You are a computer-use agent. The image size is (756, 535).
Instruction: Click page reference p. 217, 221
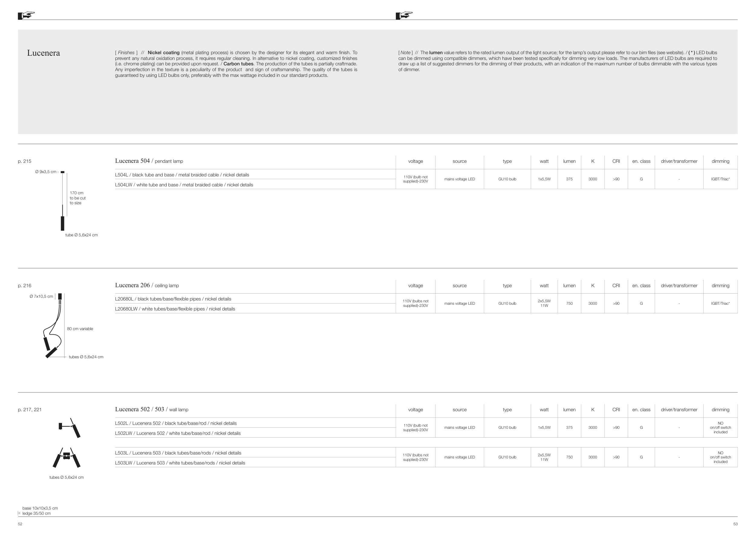[x=30, y=409]
